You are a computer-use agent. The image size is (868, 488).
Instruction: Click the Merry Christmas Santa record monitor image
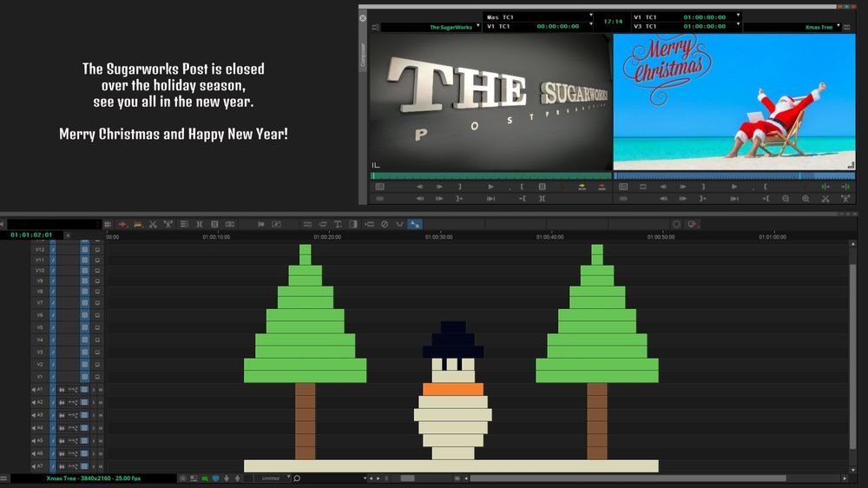[734, 102]
